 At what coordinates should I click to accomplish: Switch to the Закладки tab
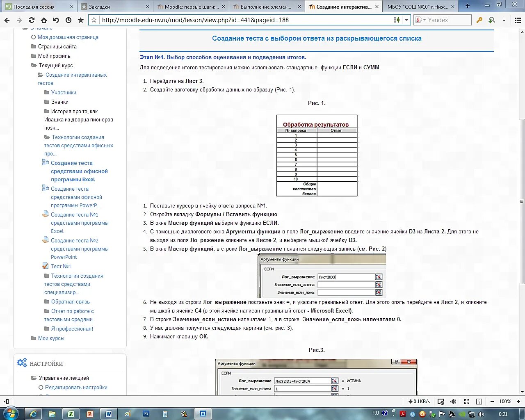[115, 7]
